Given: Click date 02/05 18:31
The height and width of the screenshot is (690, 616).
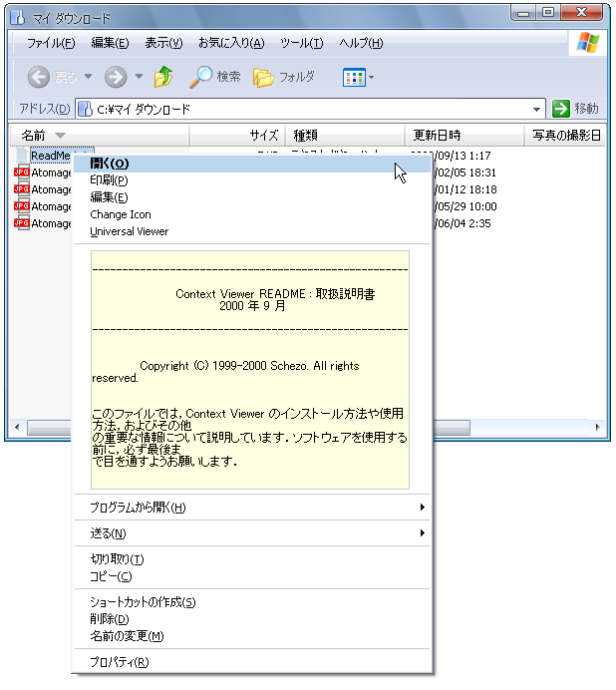Looking at the screenshot, I should point(465,172).
